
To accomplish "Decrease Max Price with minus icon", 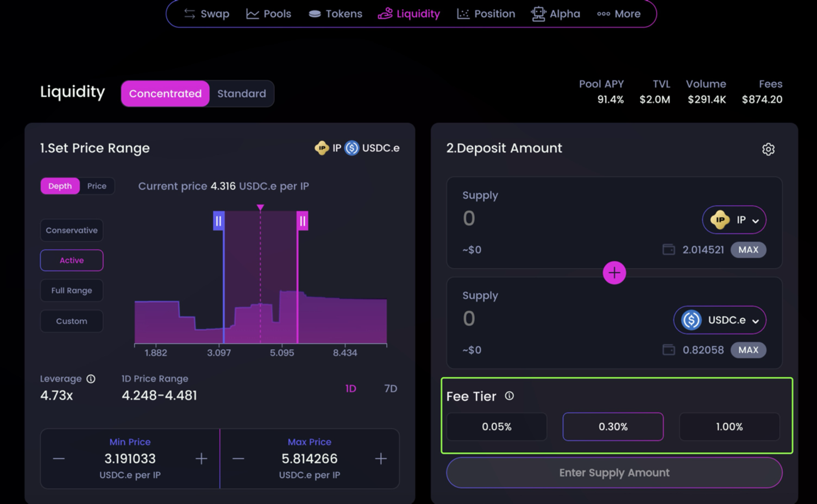I will [238, 459].
